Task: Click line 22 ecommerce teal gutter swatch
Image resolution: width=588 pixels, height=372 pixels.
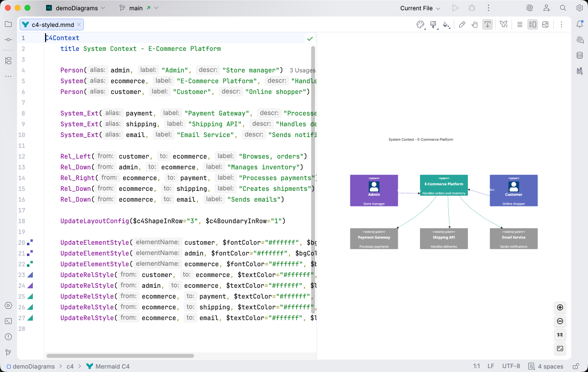Action: click(x=30, y=264)
